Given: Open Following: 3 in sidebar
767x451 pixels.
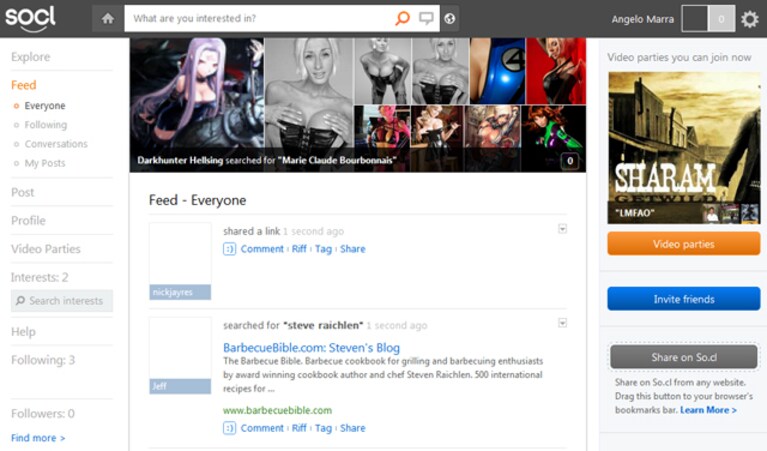Looking at the screenshot, I should coord(43,360).
